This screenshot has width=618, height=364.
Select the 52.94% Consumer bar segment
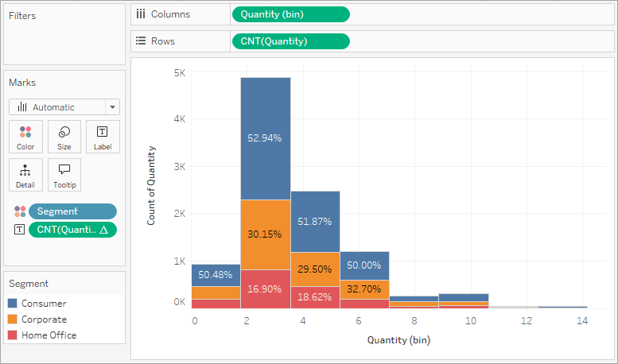coord(266,138)
